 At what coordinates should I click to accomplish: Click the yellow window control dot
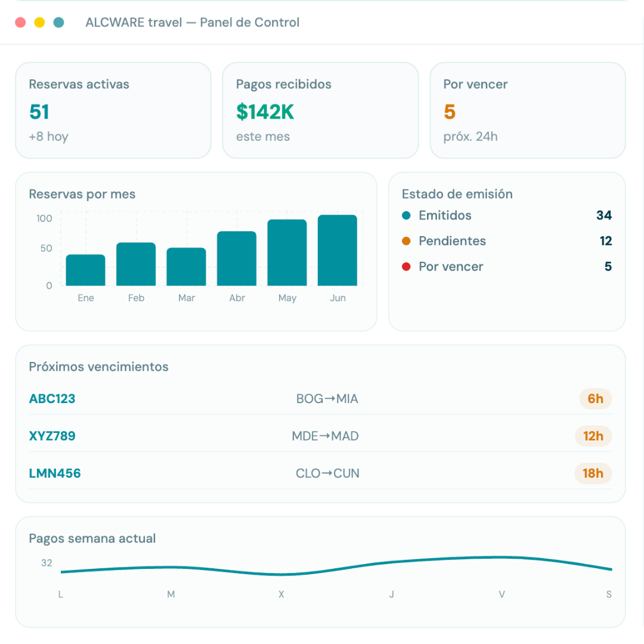[39, 22]
